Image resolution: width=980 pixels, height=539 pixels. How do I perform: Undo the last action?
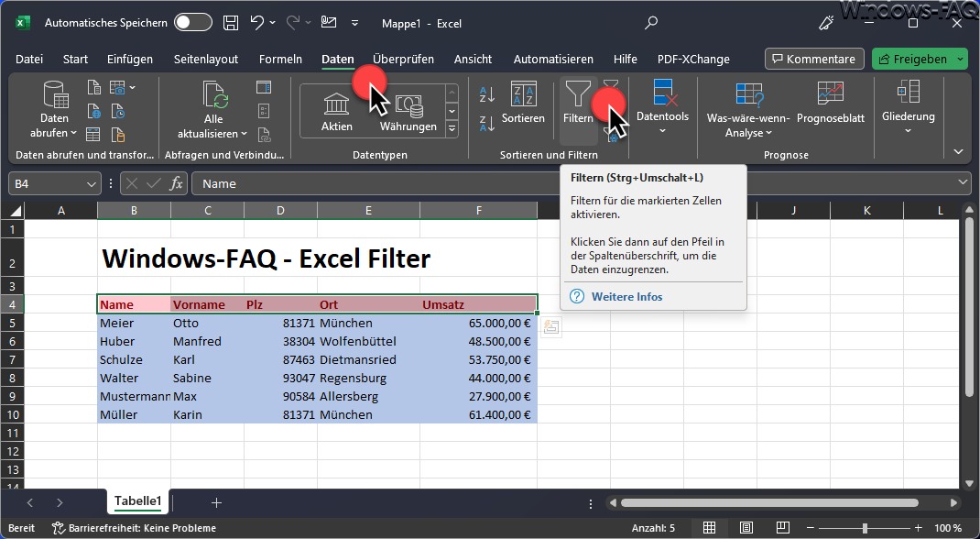coord(256,23)
